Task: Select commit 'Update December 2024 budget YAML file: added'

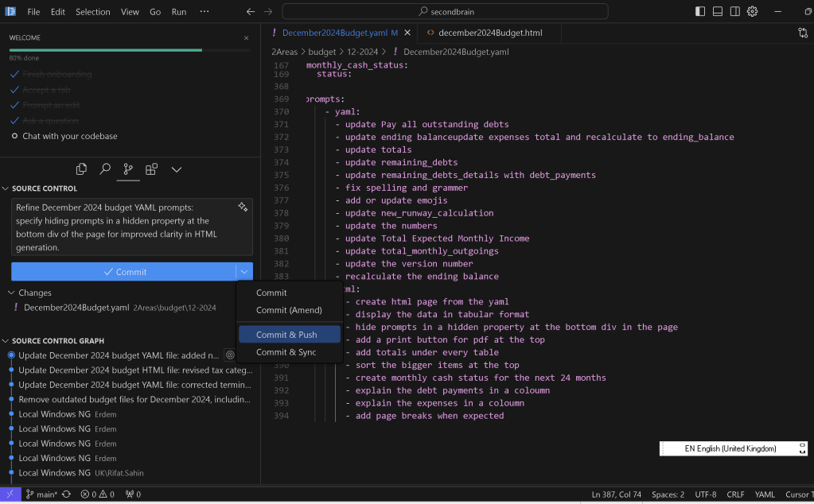Action: (119, 355)
